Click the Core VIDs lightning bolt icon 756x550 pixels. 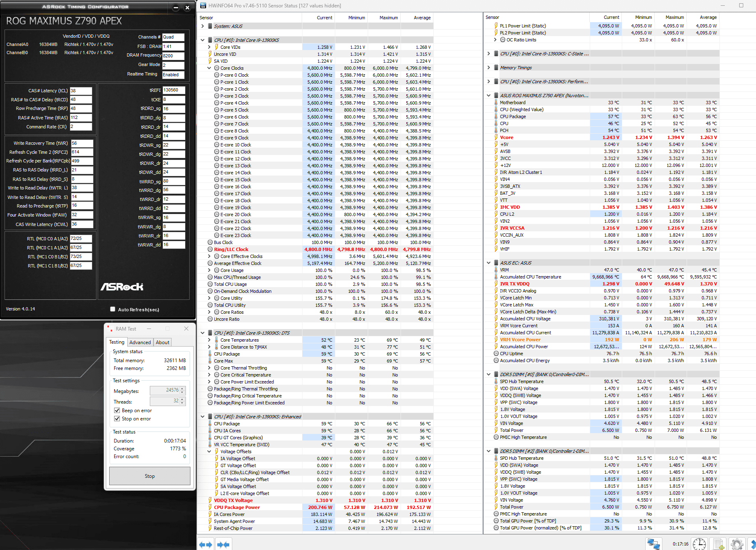click(x=217, y=47)
